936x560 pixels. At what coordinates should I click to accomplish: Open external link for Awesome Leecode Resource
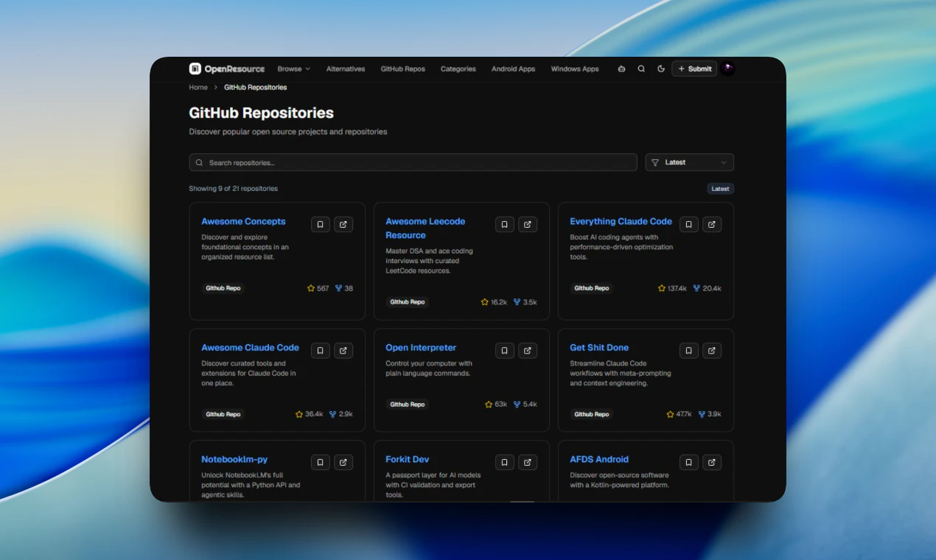coord(528,224)
